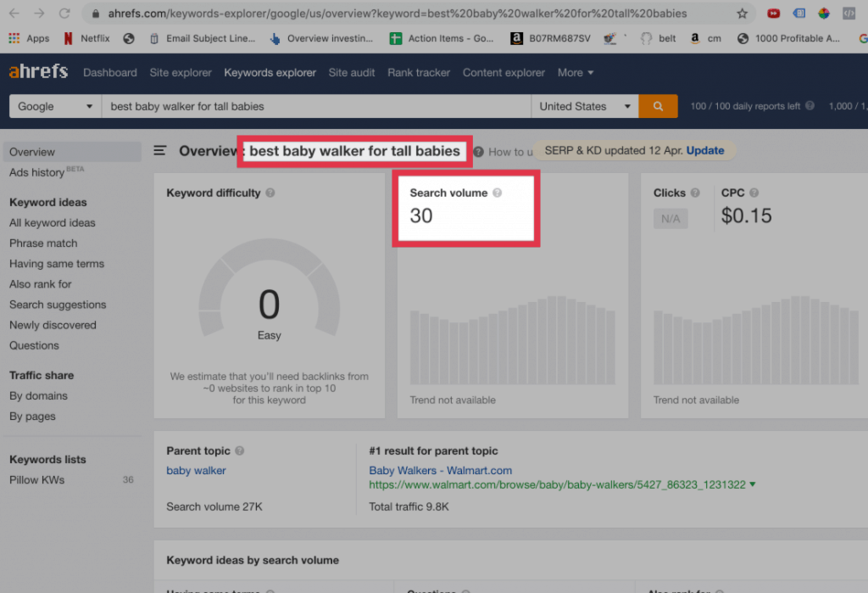The image size is (868, 593).
Task: Click the Update SERP link
Action: [x=704, y=150]
